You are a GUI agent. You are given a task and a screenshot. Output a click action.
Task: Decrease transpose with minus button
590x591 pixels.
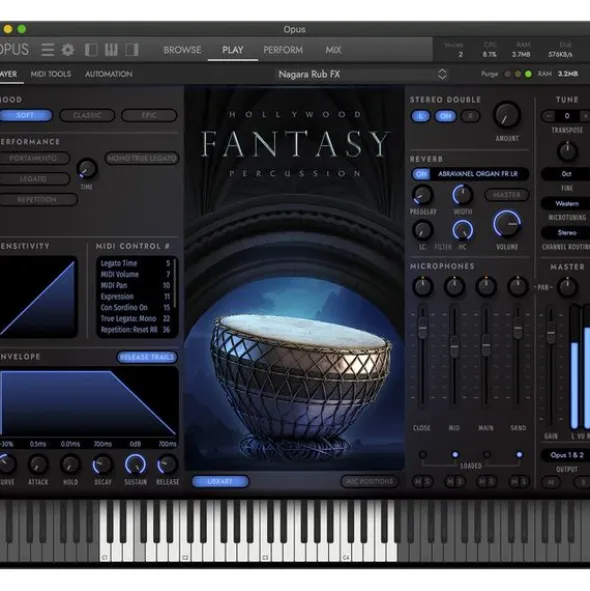click(549, 116)
